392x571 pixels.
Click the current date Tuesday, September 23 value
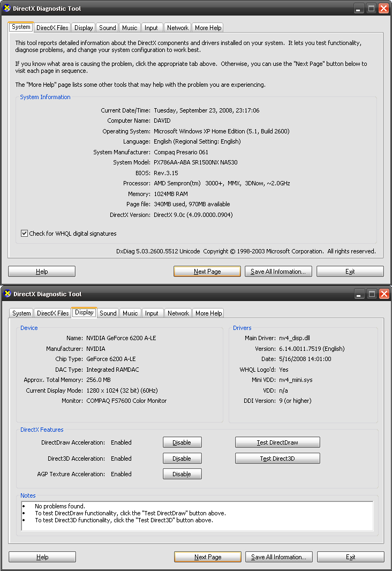pyautogui.click(x=206, y=110)
